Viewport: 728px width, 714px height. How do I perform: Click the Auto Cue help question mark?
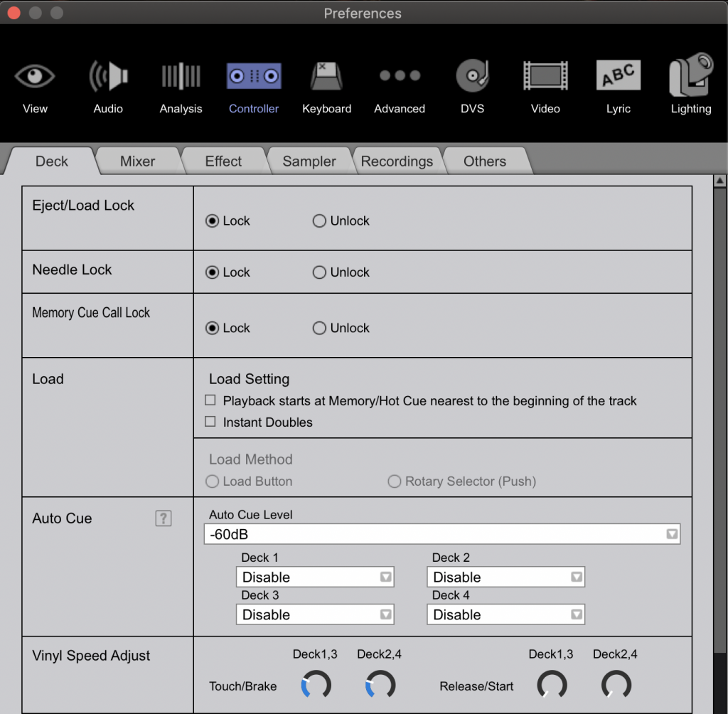pos(164,518)
